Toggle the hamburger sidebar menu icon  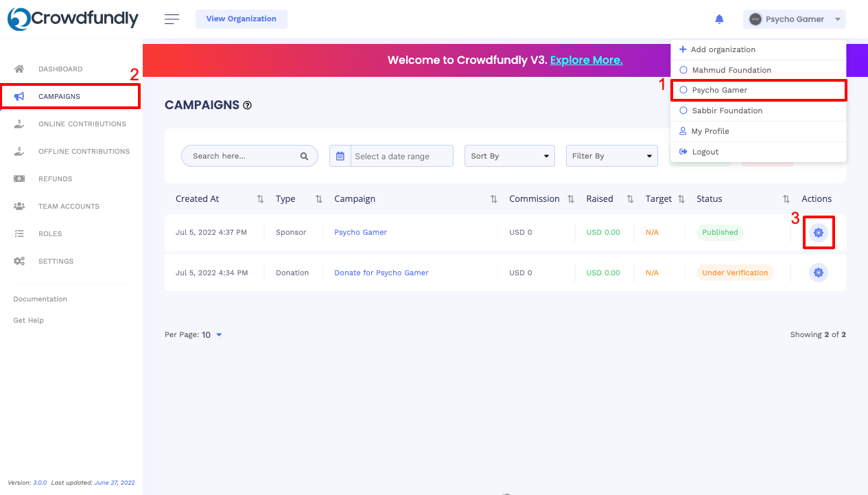tap(172, 19)
